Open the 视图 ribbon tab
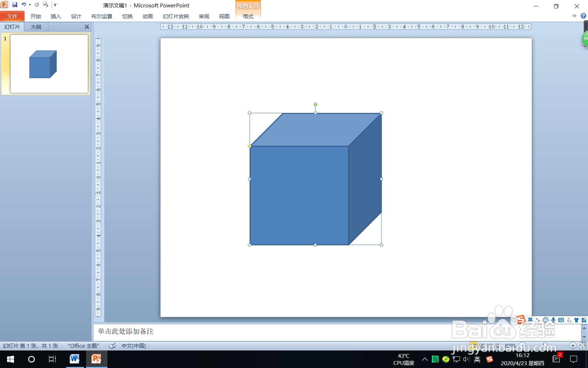The width and height of the screenshot is (588, 368). click(224, 16)
